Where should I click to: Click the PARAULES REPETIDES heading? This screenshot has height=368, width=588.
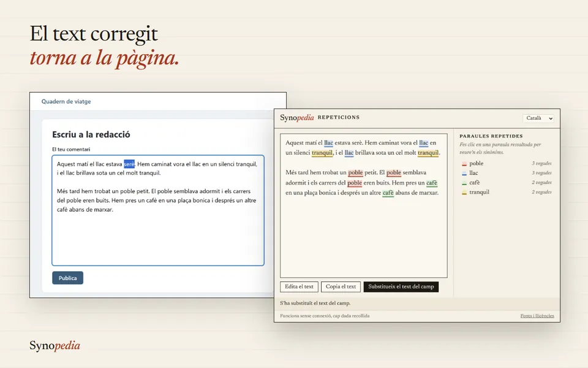click(x=491, y=136)
